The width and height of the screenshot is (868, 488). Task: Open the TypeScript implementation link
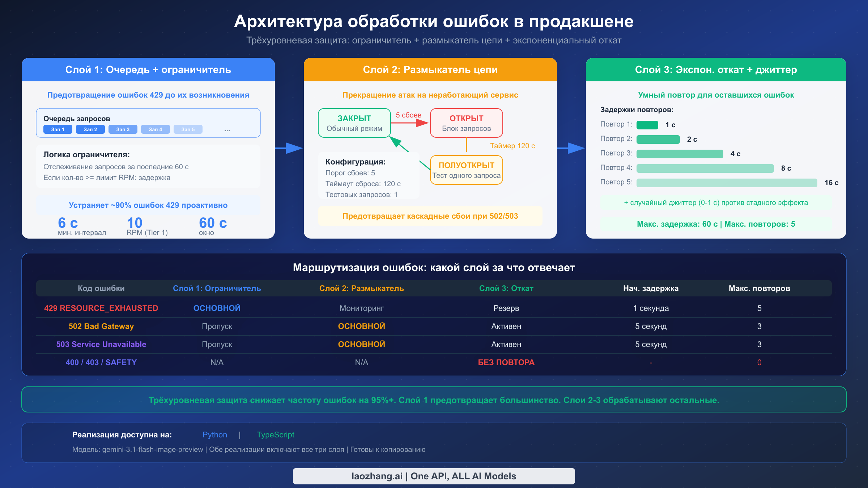pyautogui.click(x=275, y=435)
